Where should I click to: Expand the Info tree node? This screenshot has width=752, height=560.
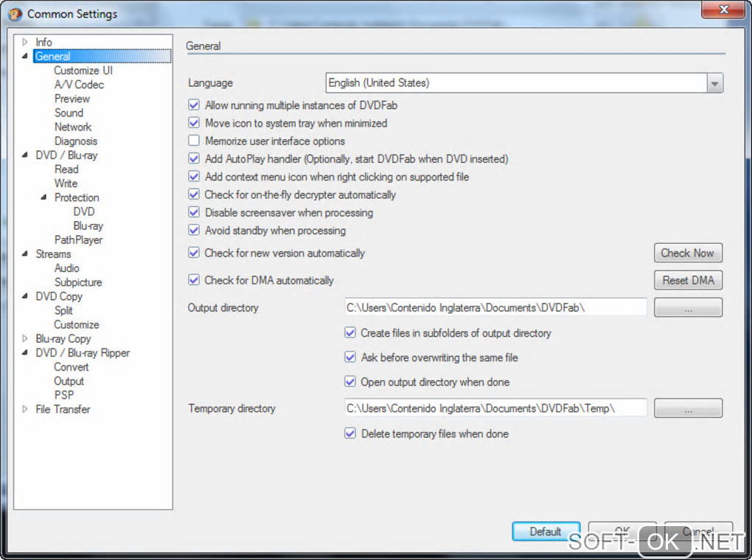(25, 42)
